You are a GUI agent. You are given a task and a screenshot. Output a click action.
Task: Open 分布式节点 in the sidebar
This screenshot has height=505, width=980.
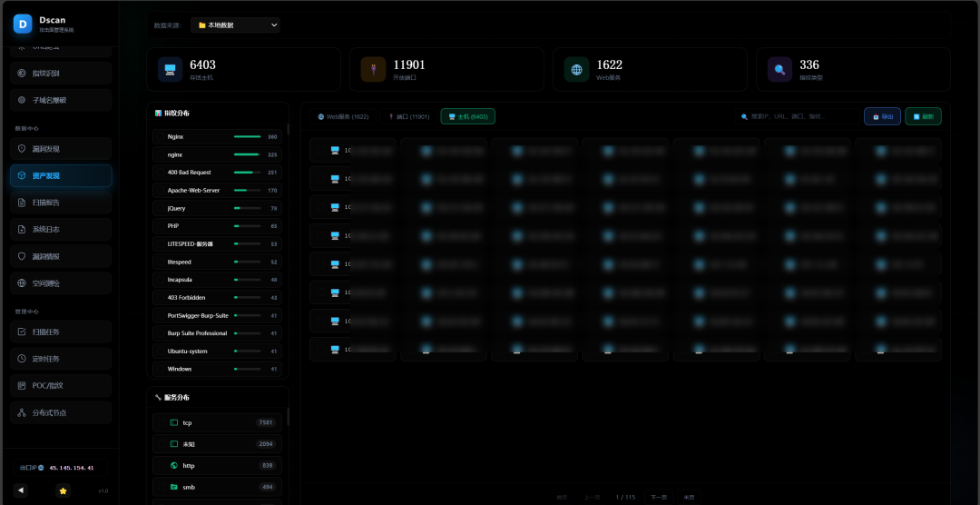61,412
